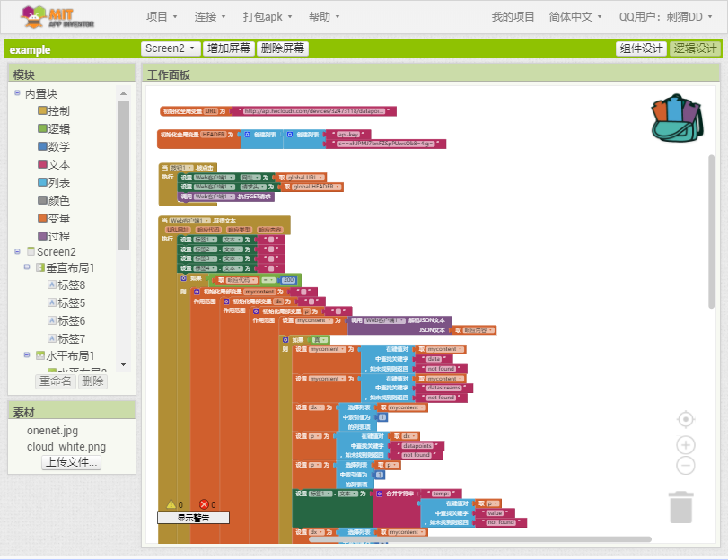Open the Screen2 screen selector dropdown
Viewport: 728px width, 560px height.
pos(169,48)
